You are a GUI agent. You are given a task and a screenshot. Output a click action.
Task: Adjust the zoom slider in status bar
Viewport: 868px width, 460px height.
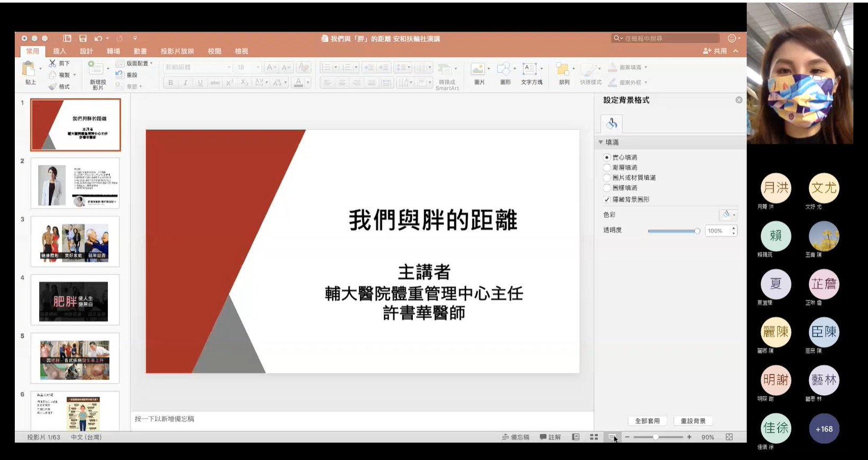(x=658, y=437)
